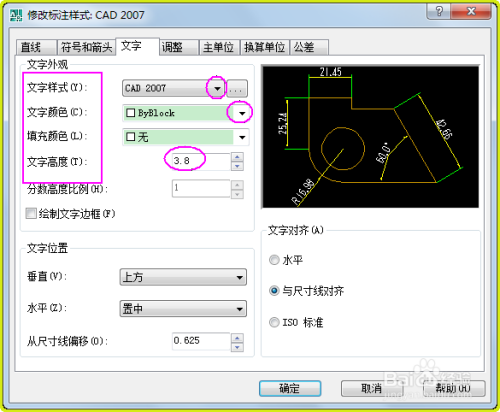Viewport: 500px width, 412px height.
Task: Decrease 文字高度 with down arrow
Action: coord(237,166)
